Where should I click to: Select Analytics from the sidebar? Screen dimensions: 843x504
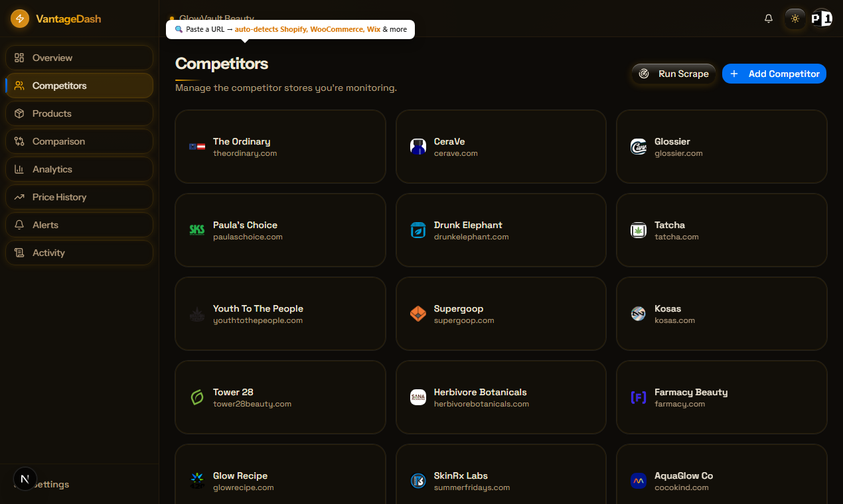tap(79, 169)
